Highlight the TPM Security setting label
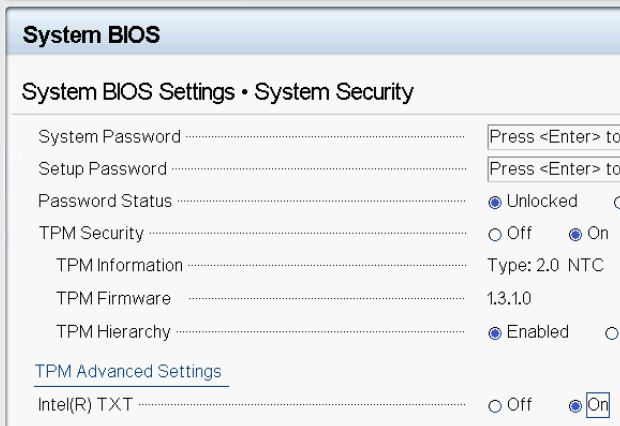Image resolution: width=620 pixels, height=426 pixels. [91, 233]
